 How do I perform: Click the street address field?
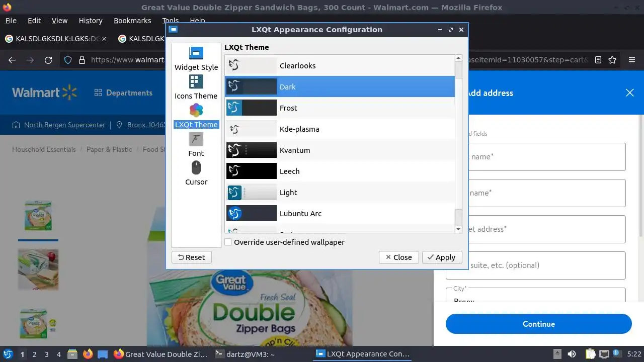[535, 229]
